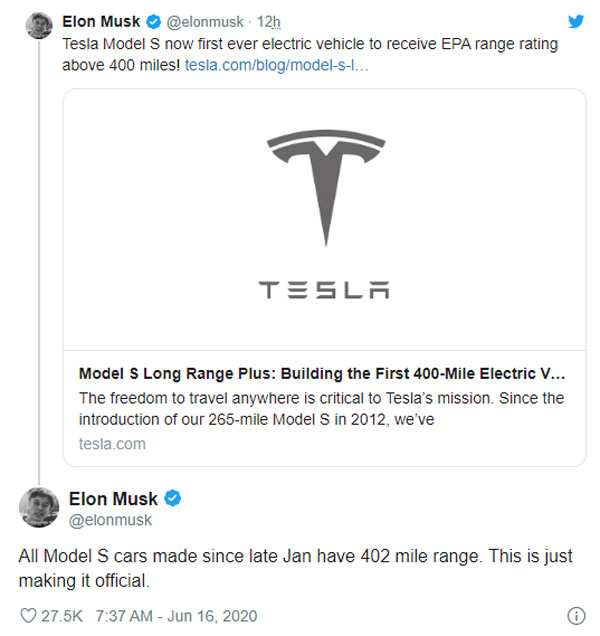Open Elon Musk's small profile avatar
600x636 pixels.
click(x=39, y=26)
